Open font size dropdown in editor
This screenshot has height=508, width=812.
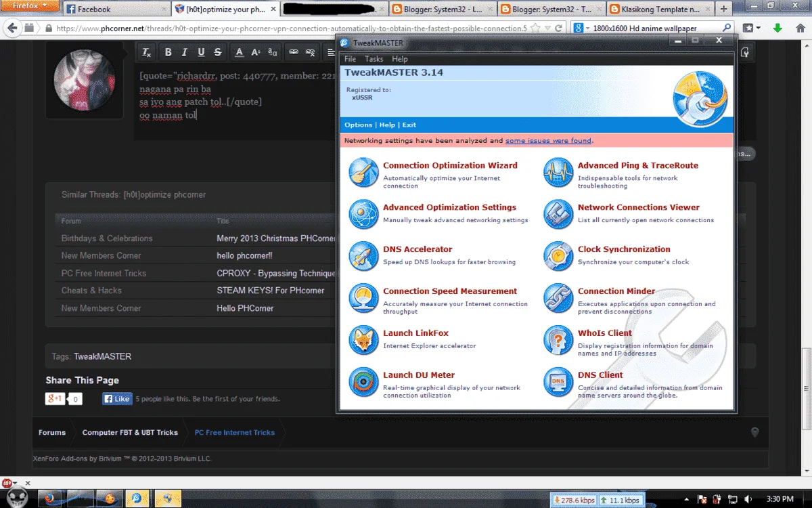256,52
